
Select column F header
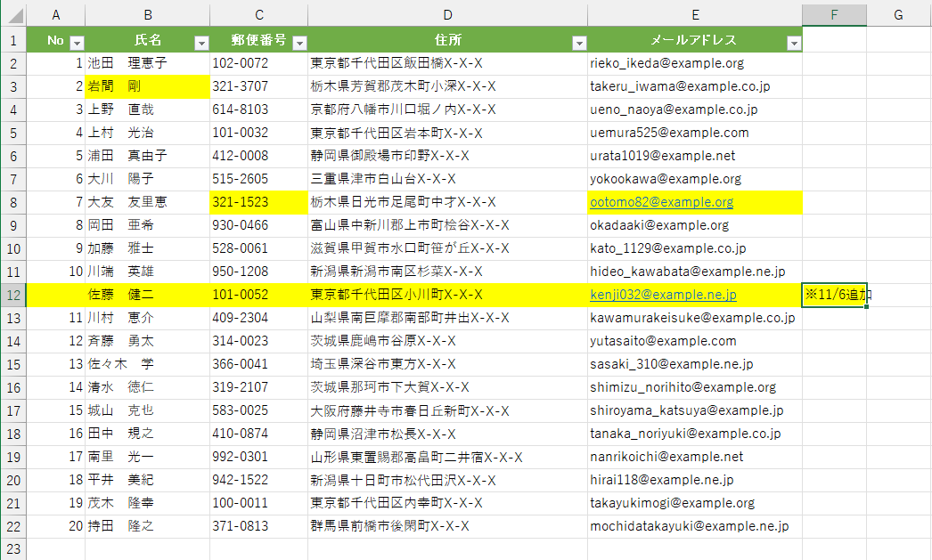pyautogui.click(x=834, y=15)
